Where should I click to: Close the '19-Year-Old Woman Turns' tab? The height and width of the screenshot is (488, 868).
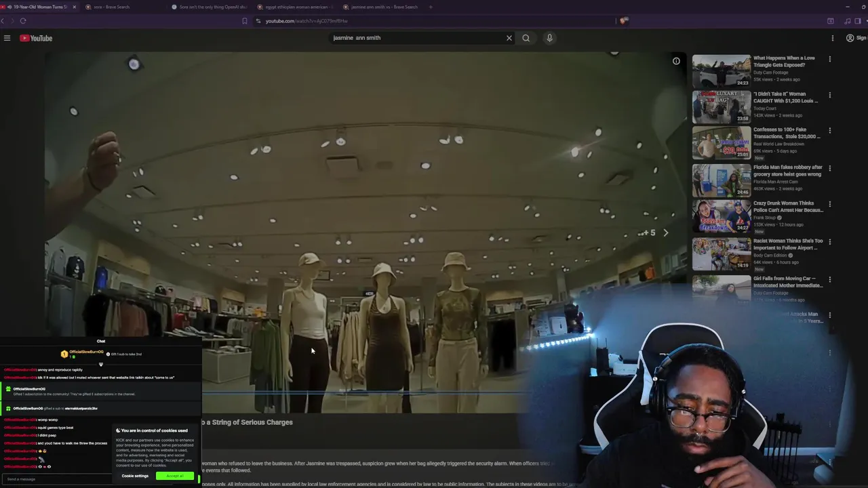(74, 7)
